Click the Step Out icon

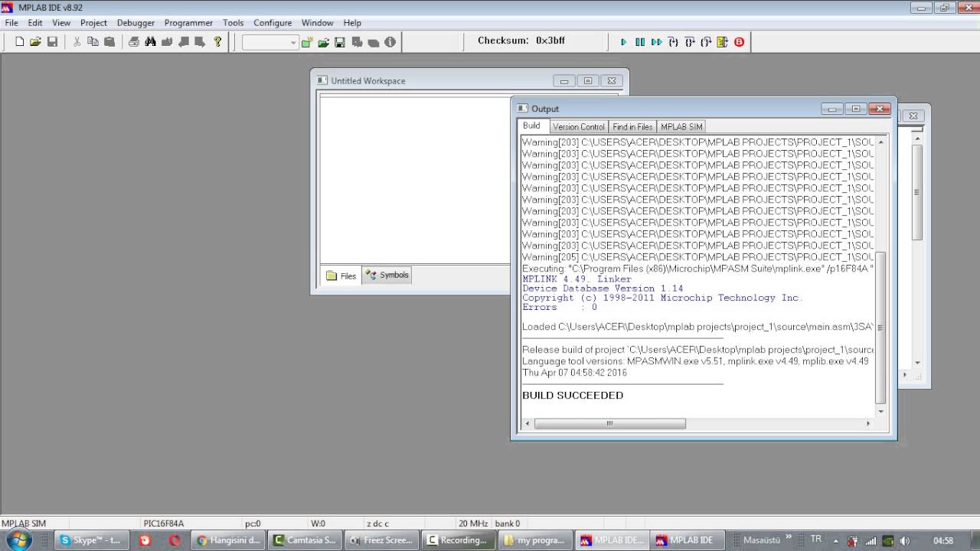pyautogui.click(x=706, y=42)
